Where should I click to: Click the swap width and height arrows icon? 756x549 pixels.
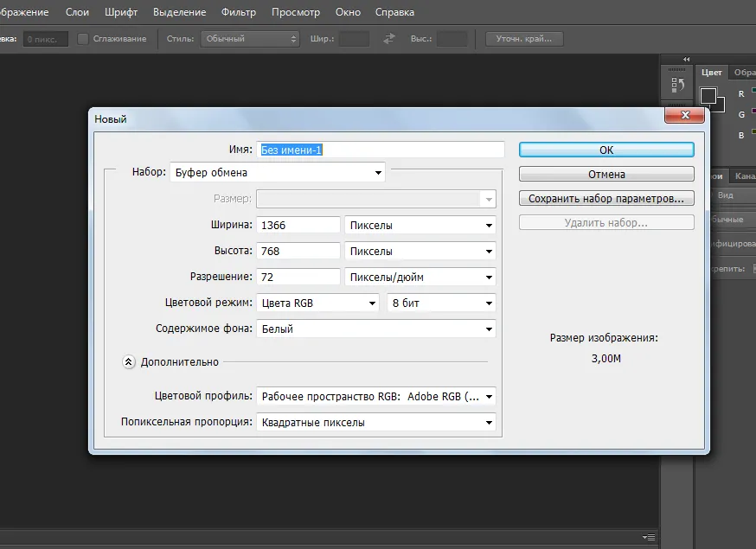pyautogui.click(x=389, y=39)
